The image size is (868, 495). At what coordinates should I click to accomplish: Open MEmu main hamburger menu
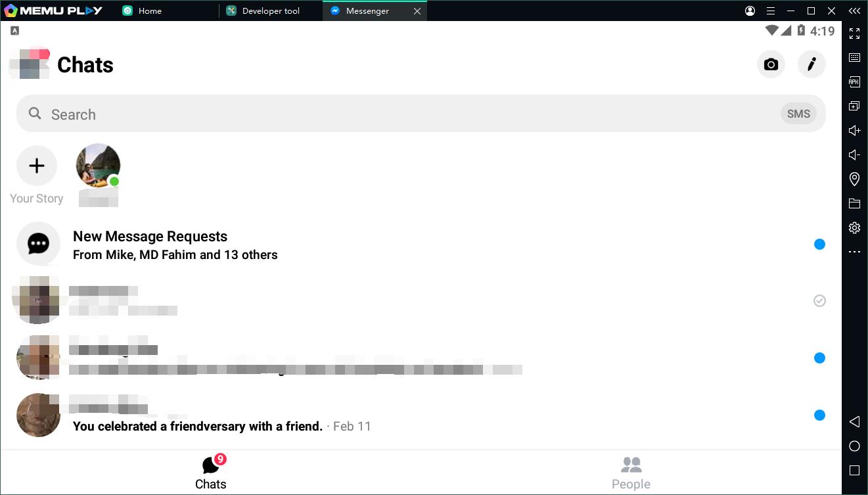[x=771, y=11]
